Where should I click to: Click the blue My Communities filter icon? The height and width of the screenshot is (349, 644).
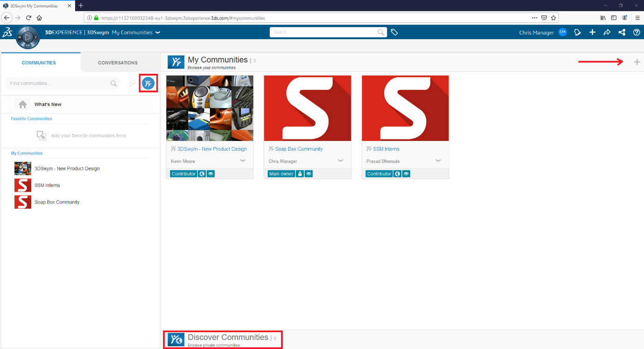click(148, 84)
